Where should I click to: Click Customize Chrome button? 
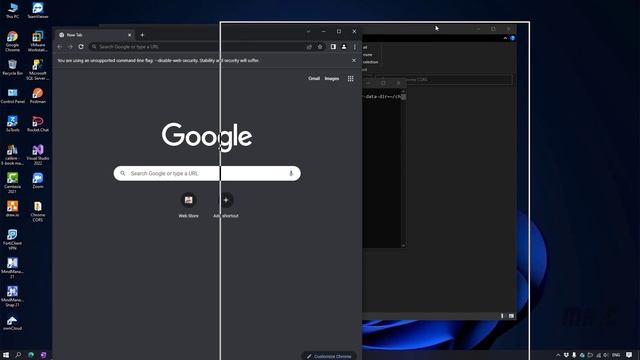pos(329,356)
